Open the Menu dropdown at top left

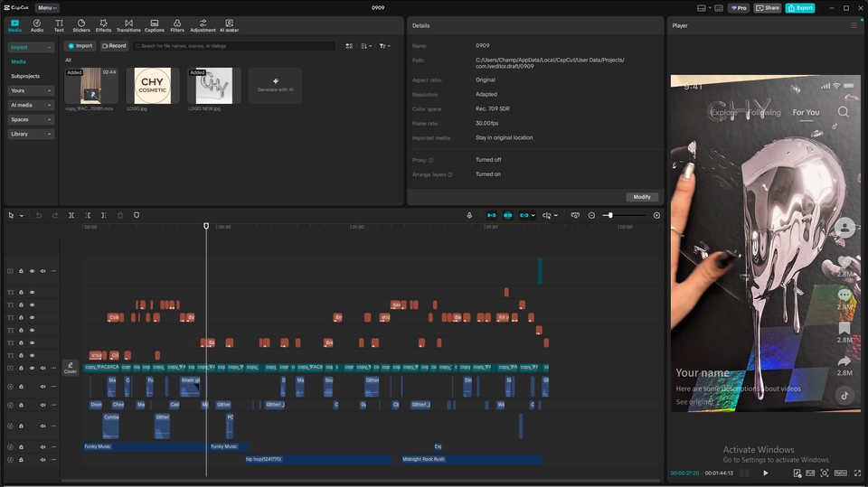(x=47, y=7)
